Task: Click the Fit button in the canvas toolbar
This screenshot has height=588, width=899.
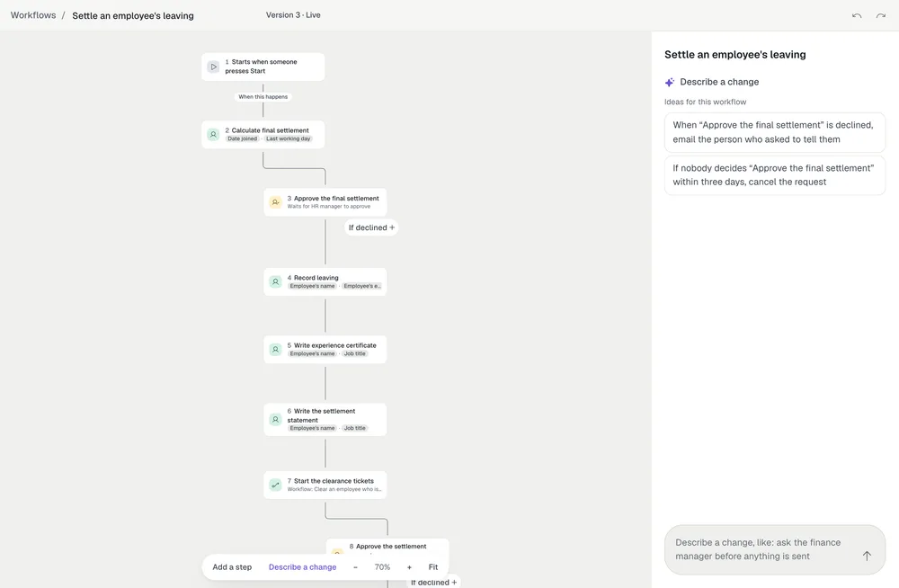Action: point(433,566)
